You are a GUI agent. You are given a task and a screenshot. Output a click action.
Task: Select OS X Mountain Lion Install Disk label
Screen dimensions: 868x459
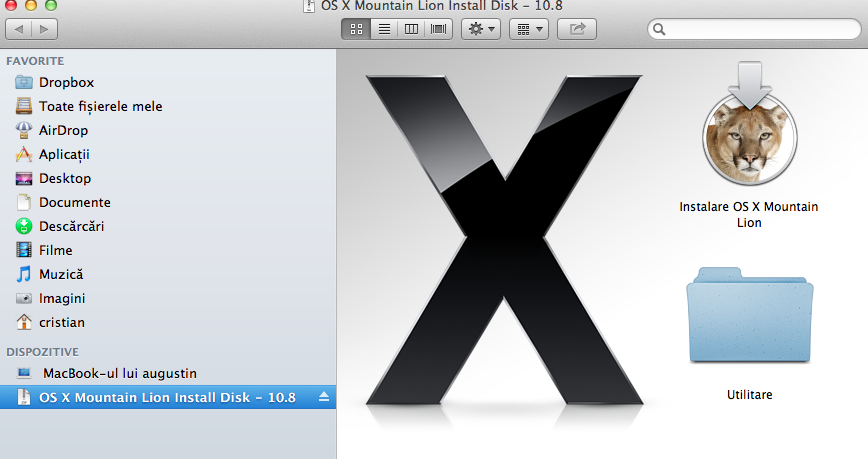167,398
